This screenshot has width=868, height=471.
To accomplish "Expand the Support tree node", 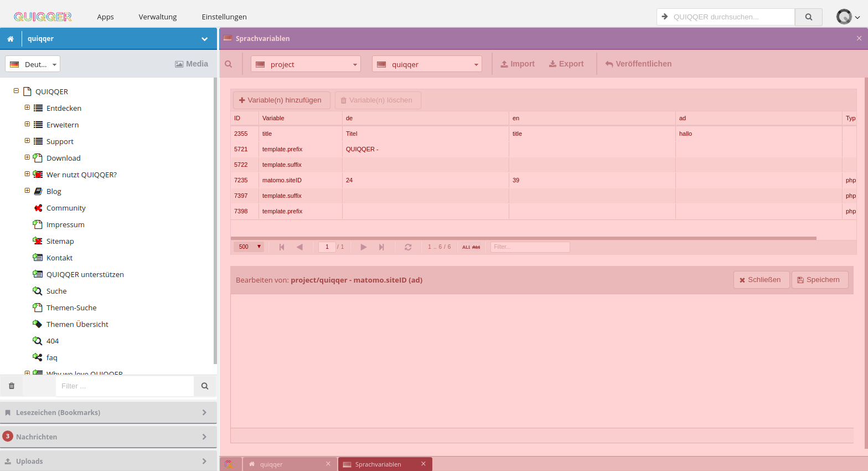I will 27,141.
